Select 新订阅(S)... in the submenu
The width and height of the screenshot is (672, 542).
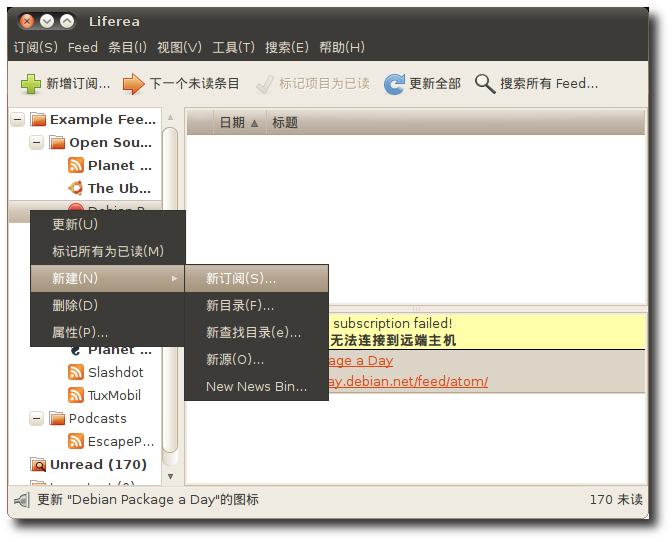[x=256, y=278]
